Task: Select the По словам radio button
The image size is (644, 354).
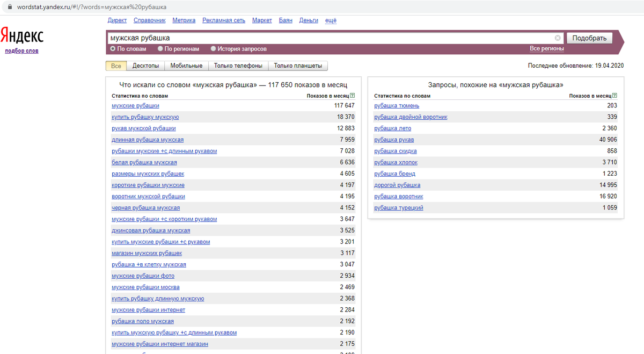Action: [x=113, y=48]
